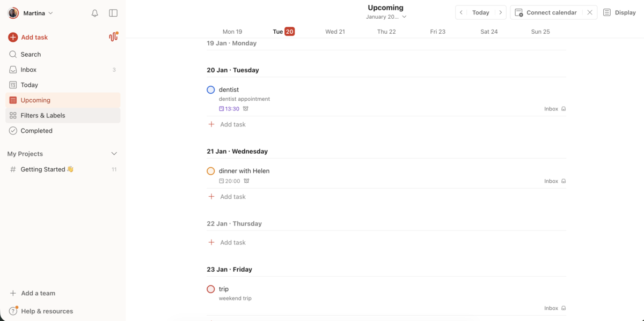Add a task under 22 Jan Thursday
This screenshot has height=321, width=644.
(x=228, y=242)
